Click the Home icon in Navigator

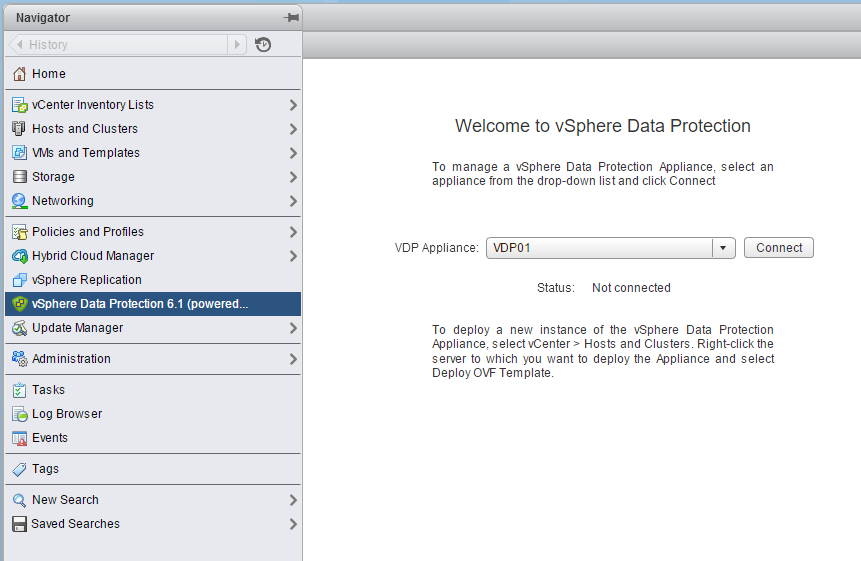pyautogui.click(x=19, y=74)
